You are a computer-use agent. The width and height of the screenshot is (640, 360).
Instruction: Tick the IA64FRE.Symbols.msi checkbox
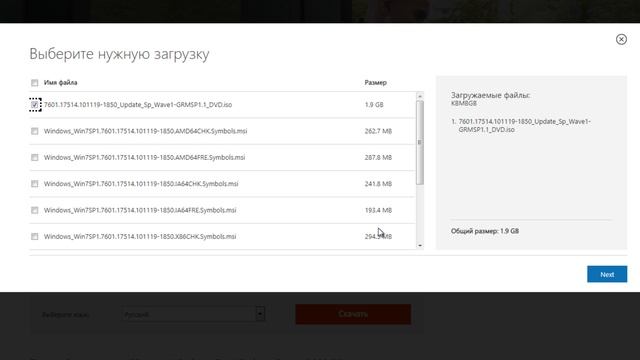[35, 210]
